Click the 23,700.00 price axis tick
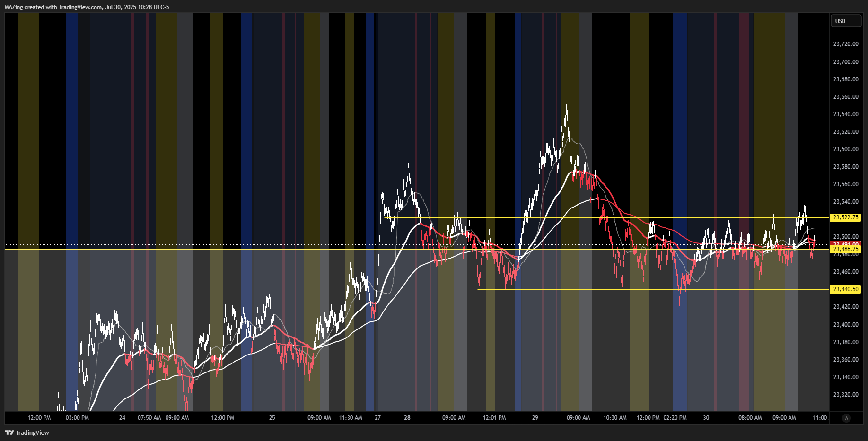 [x=846, y=61]
